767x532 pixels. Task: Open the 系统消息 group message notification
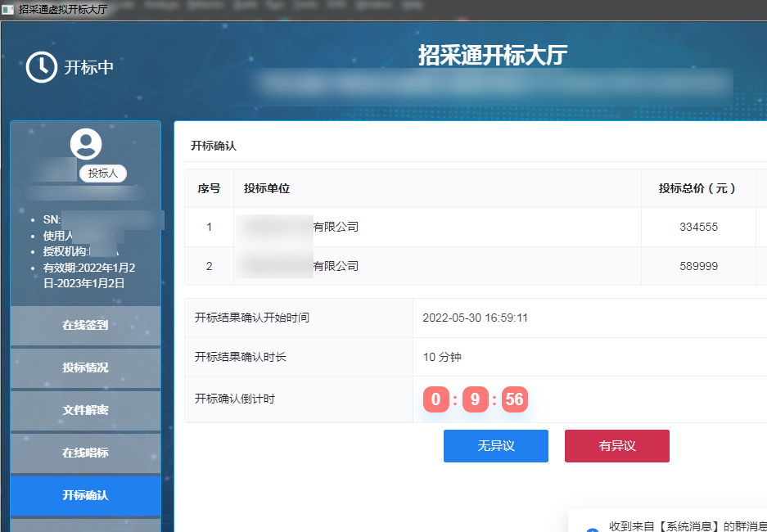686,526
